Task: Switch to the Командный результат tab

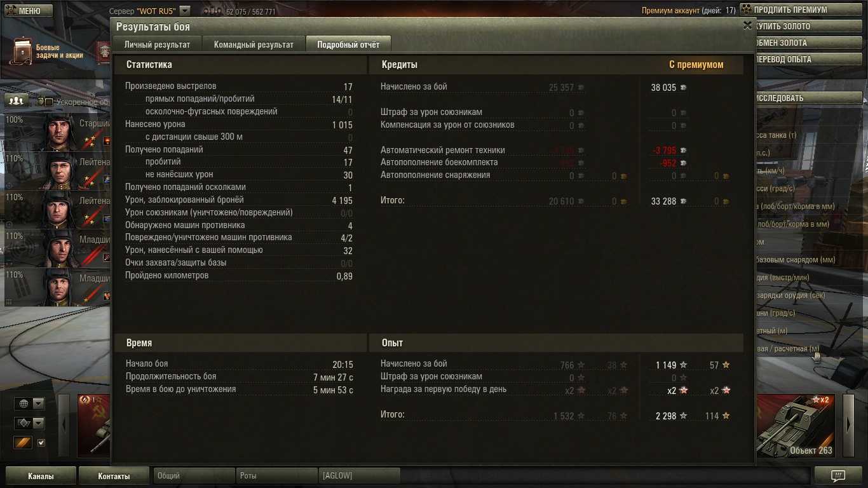Action: coord(254,44)
